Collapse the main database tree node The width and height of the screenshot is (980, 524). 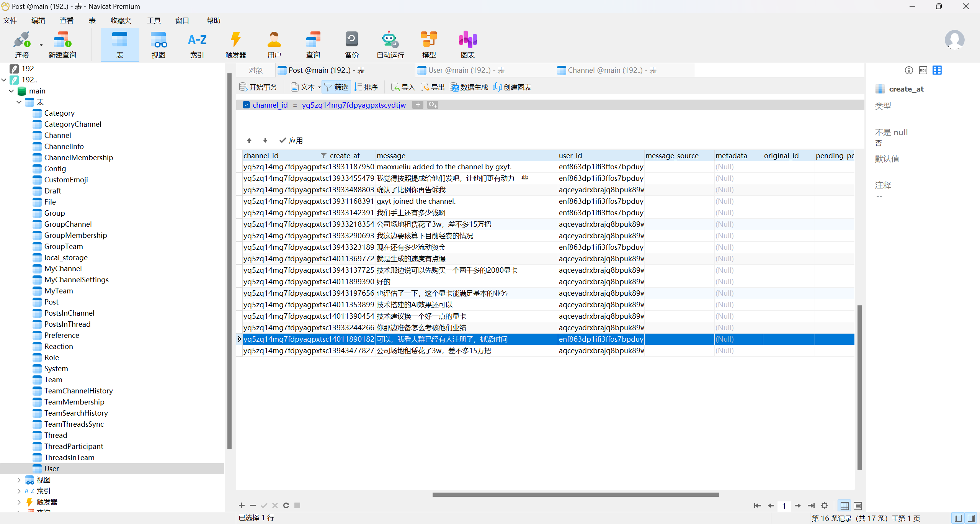click(x=11, y=91)
